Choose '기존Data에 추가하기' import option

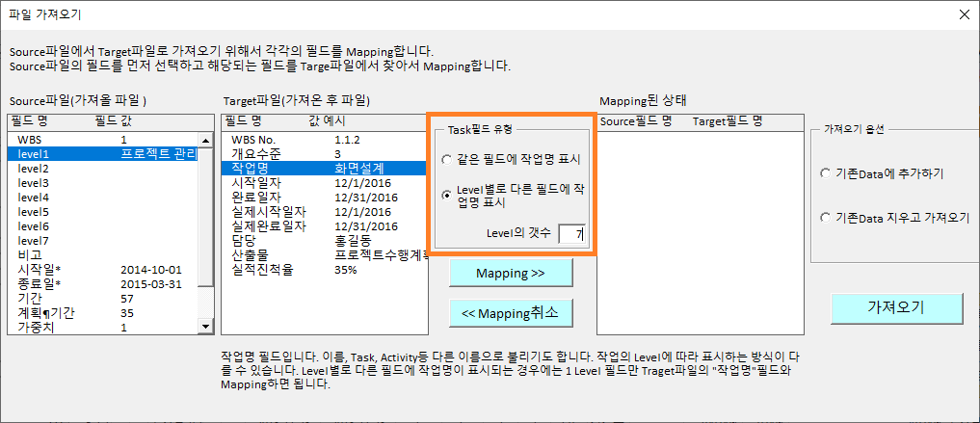tap(825, 173)
